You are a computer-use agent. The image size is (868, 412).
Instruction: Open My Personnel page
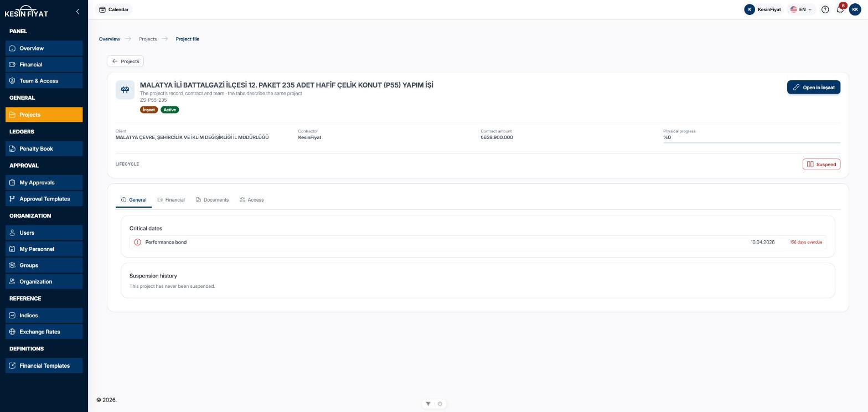44,249
